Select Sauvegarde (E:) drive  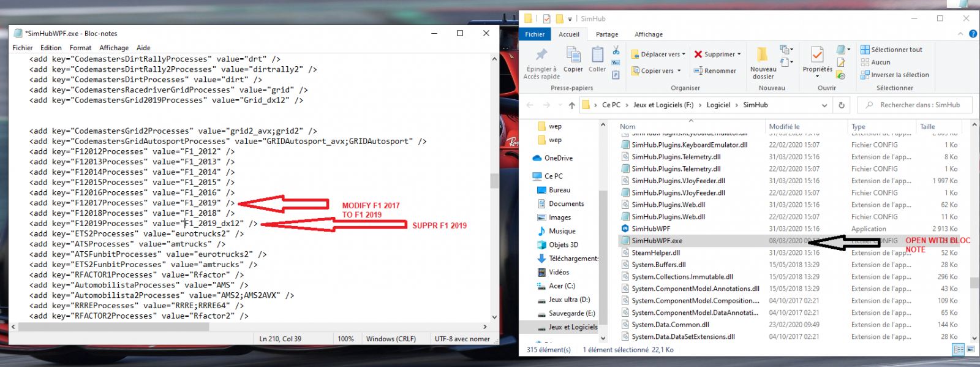(566, 313)
